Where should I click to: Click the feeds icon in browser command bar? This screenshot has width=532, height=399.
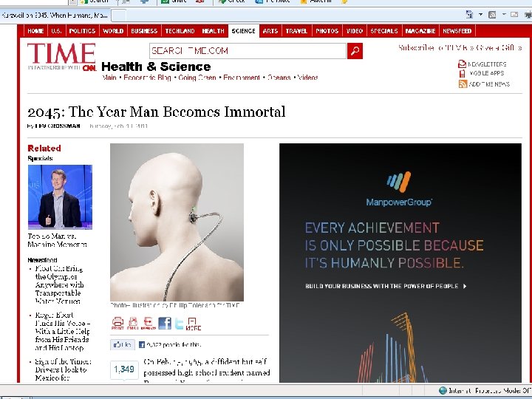click(x=492, y=15)
